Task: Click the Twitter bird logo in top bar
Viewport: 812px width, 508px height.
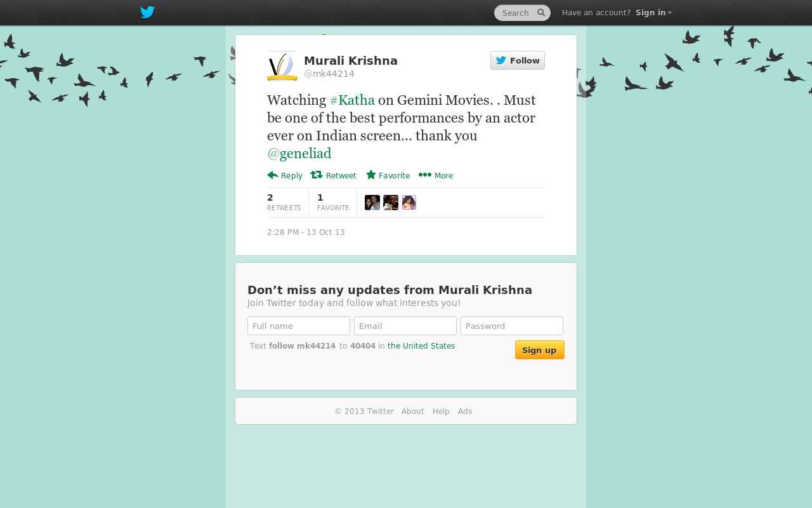Action: 147,13
